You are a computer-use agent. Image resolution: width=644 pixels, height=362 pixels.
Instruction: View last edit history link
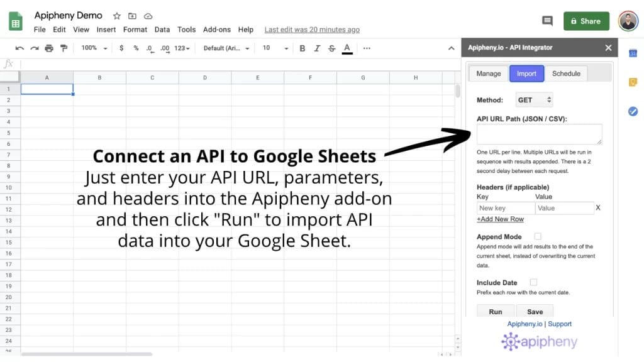pyautogui.click(x=312, y=30)
